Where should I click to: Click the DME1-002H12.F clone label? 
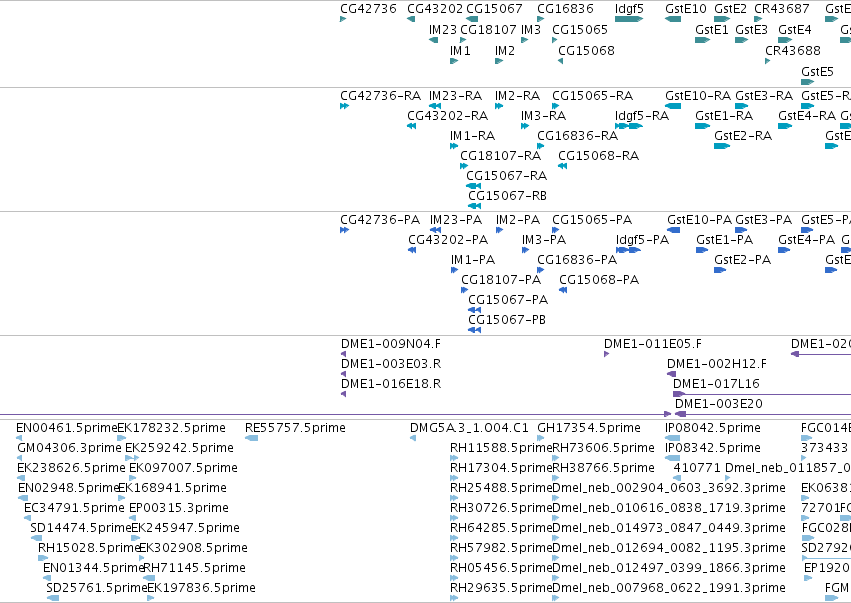(x=717, y=364)
